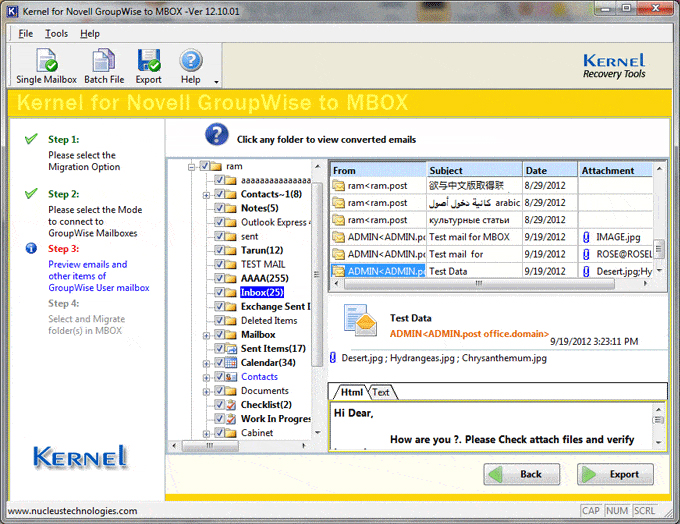Screen dimensions: 680x524
Task: Expand the Calendar(34) tree node
Action: (206, 364)
